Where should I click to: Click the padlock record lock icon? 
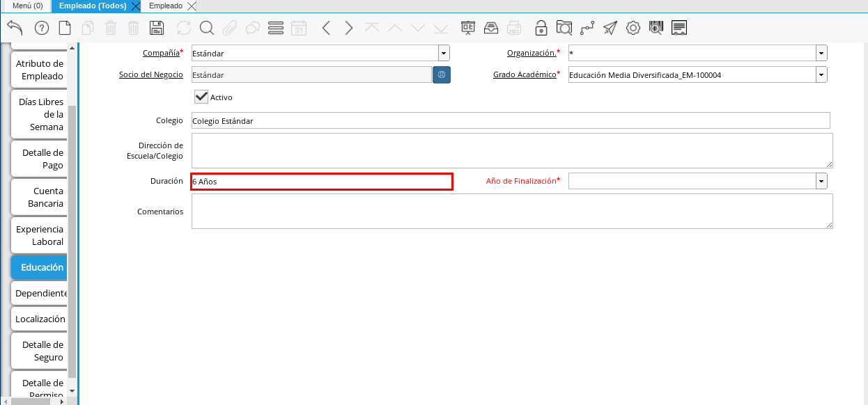tap(541, 28)
